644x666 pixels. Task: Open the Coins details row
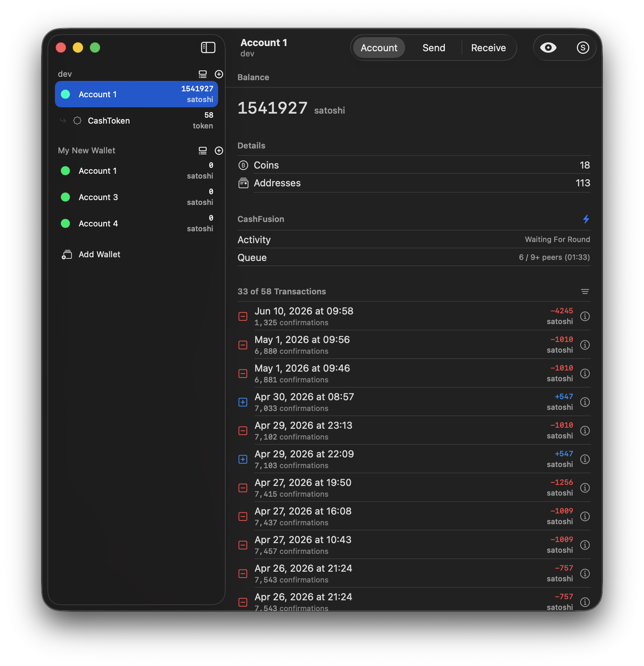414,165
